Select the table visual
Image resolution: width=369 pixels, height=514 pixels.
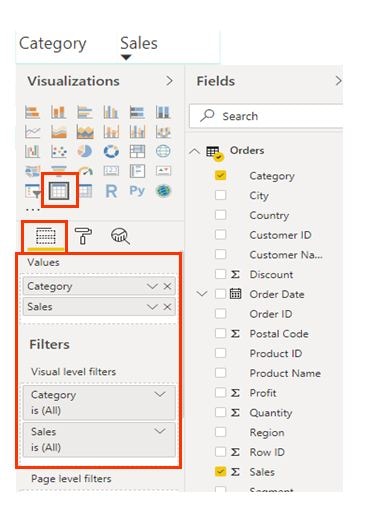(x=59, y=191)
